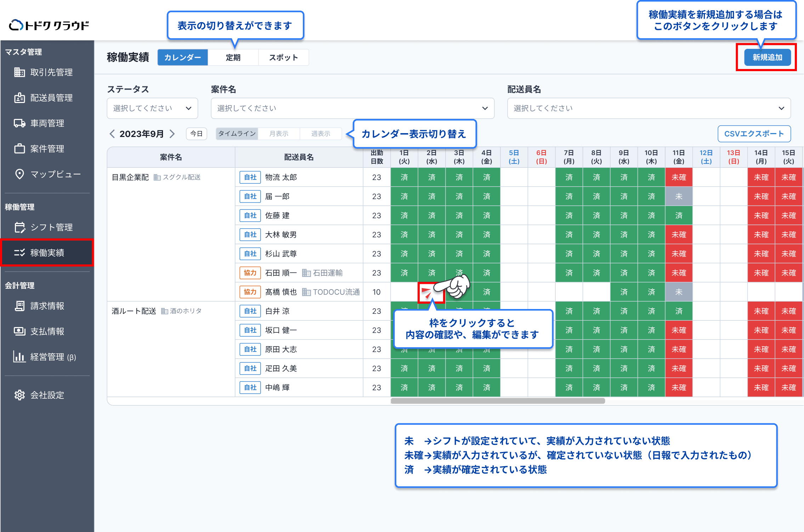This screenshot has height=532, width=804.
Task: Click 協力 tag beside 石田 順一
Action: pos(250,273)
